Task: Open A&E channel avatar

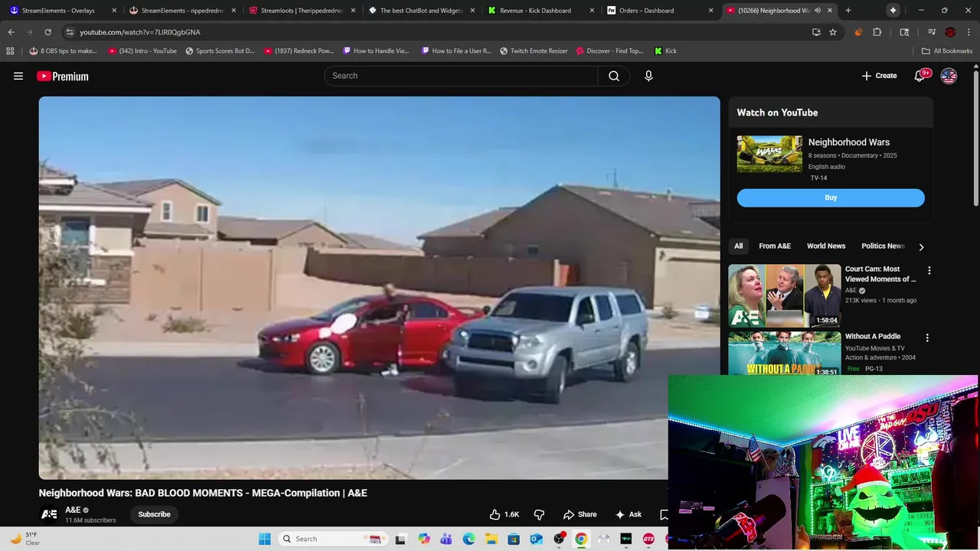Action: pyautogui.click(x=49, y=514)
